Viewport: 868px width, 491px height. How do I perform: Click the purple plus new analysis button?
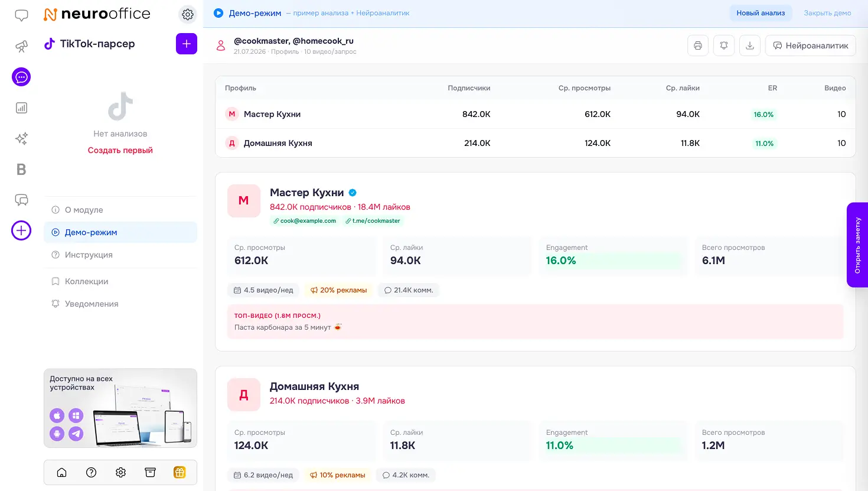[187, 44]
